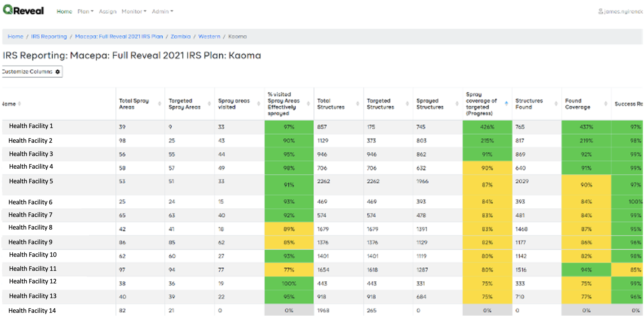The width and height of the screenshot is (644, 317).
Task: Navigate to Western breadcrumb link
Action: pyautogui.click(x=209, y=37)
